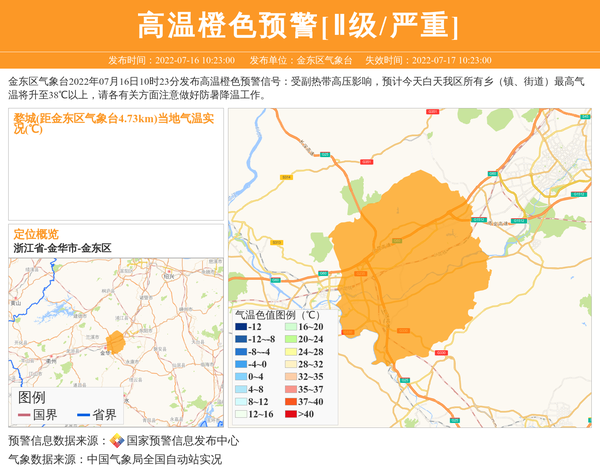
Task: Select the 16~20 light green swatch
Action: point(288,327)
